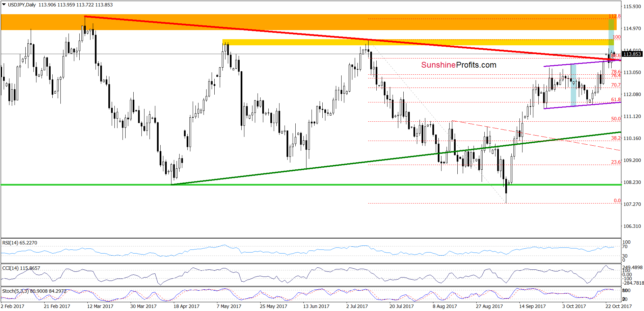Select the orange resistance zone rectangle
Screen dimensions: 644x311
coord(308,22)
